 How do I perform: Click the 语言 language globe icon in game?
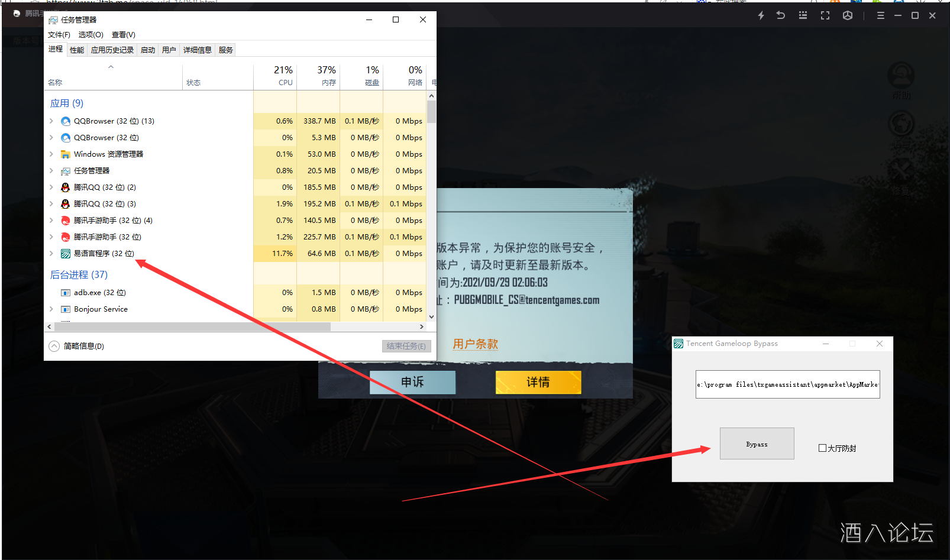click(x=901, y=124)
